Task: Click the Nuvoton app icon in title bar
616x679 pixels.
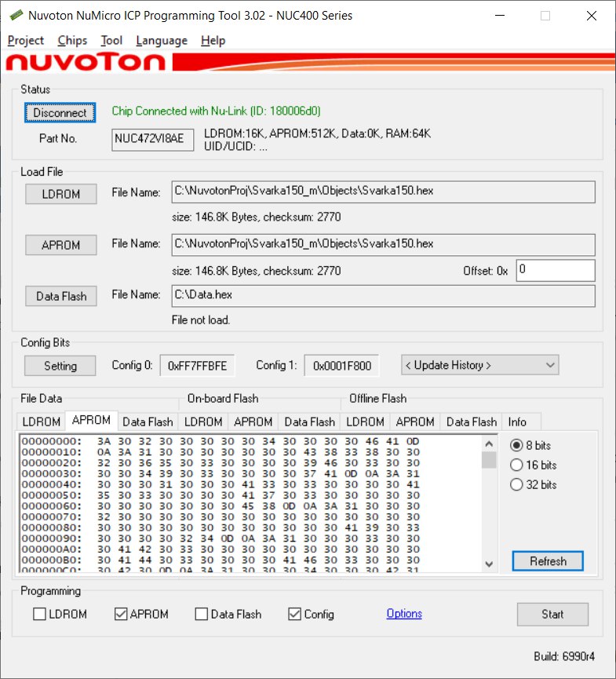Action: point(16,16)
